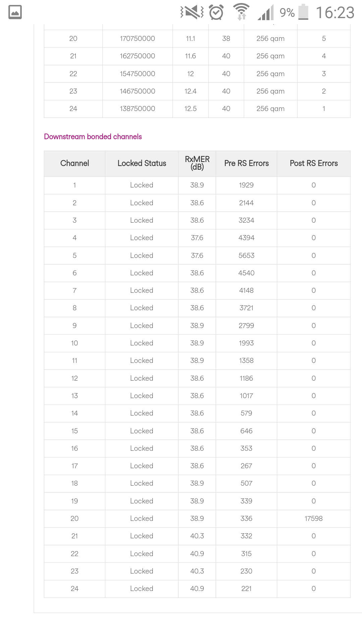Click the Locked Status column header

click(x=142, y=163)
